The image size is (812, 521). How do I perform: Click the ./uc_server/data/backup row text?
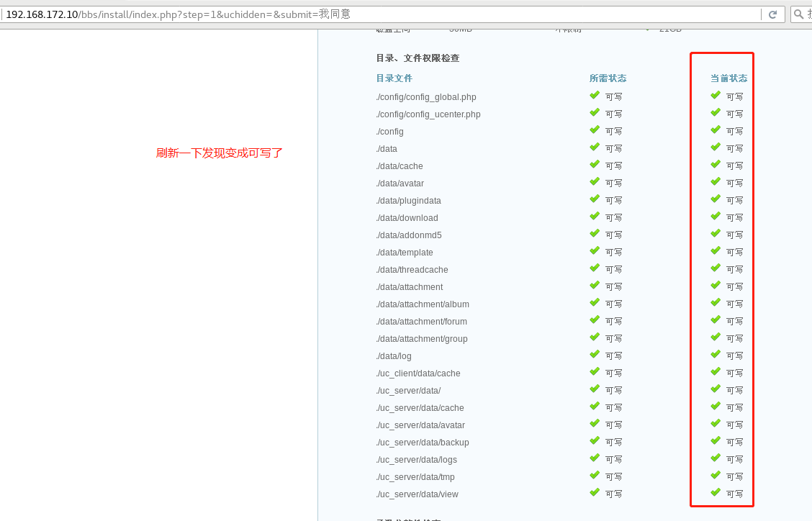click(423, 443)
